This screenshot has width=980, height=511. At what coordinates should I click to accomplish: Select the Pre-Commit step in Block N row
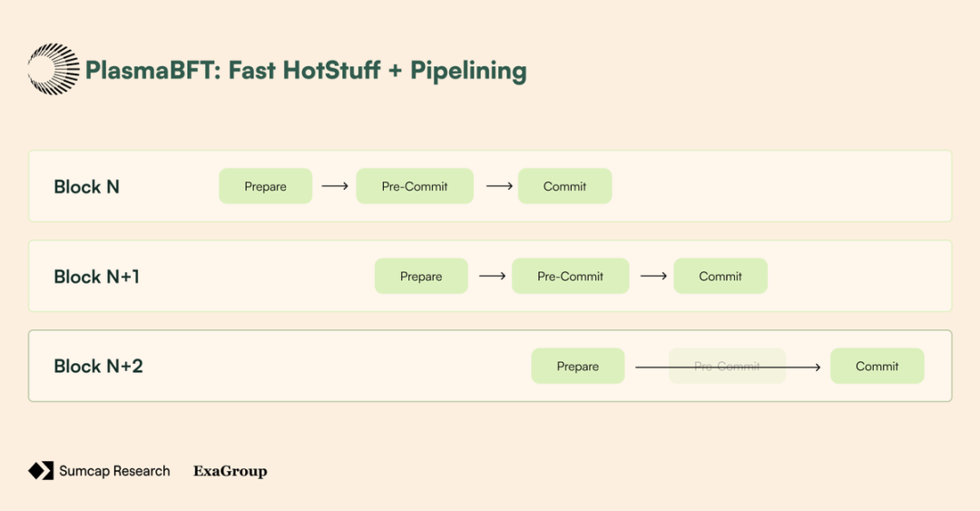(x=415, y=186)
